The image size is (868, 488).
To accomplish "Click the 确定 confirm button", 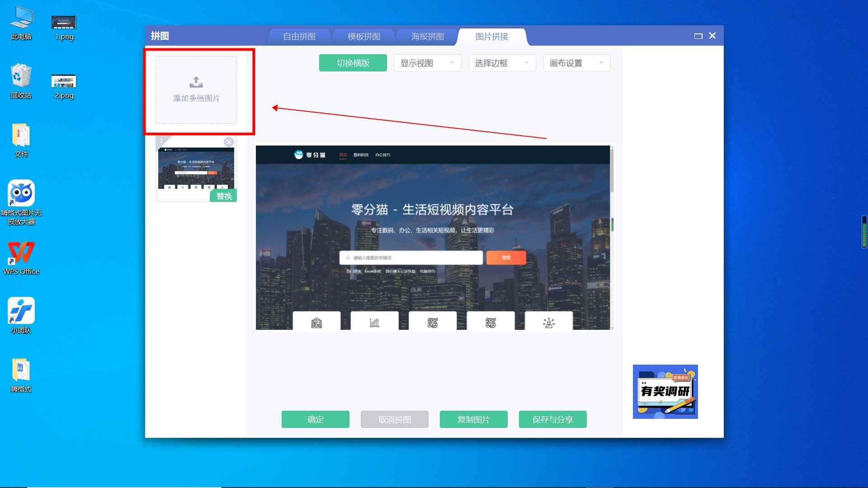I will [x=315, y=419].
